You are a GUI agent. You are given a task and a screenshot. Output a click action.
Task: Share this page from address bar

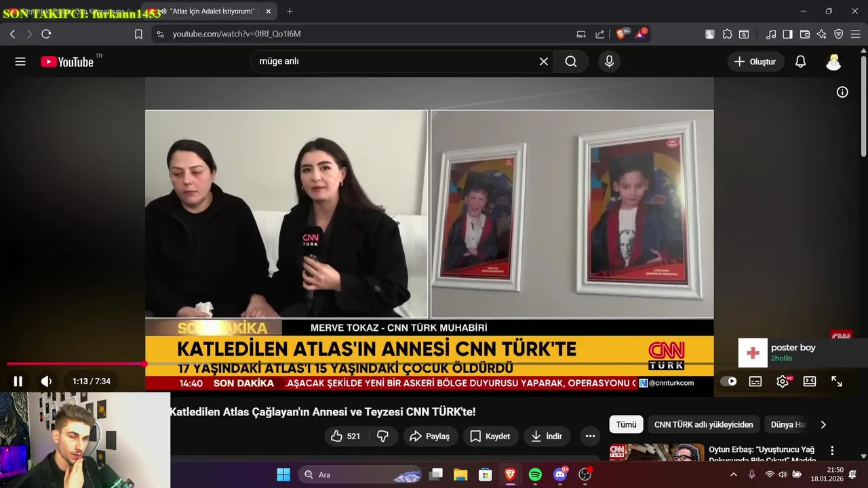599,34
